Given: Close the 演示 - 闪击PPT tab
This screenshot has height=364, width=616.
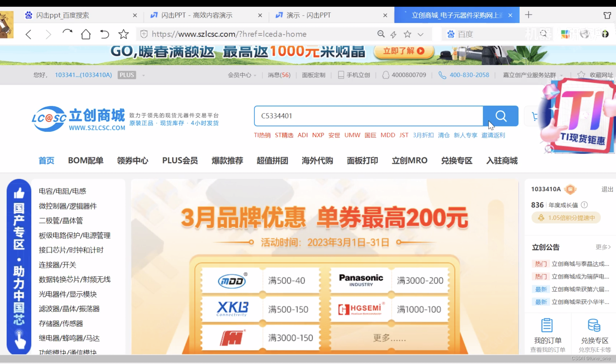Looking at the screenshot, I should pyautogui.click(x=385, y=15).
